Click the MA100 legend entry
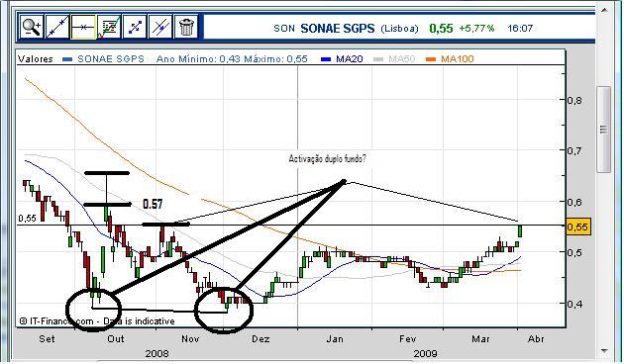This screenshot has width=624, height=364. [x=450, y=59]
